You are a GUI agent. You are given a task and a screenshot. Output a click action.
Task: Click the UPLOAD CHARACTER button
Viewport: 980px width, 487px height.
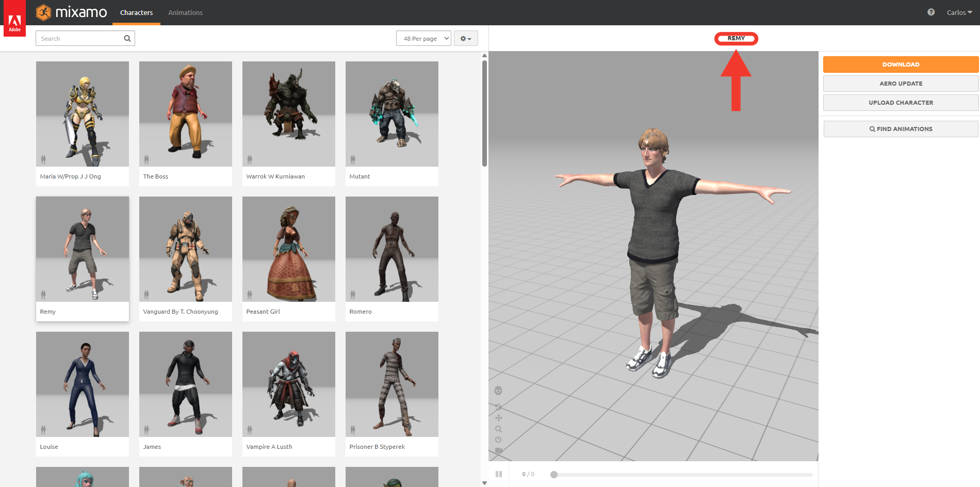tap(901, 103)
